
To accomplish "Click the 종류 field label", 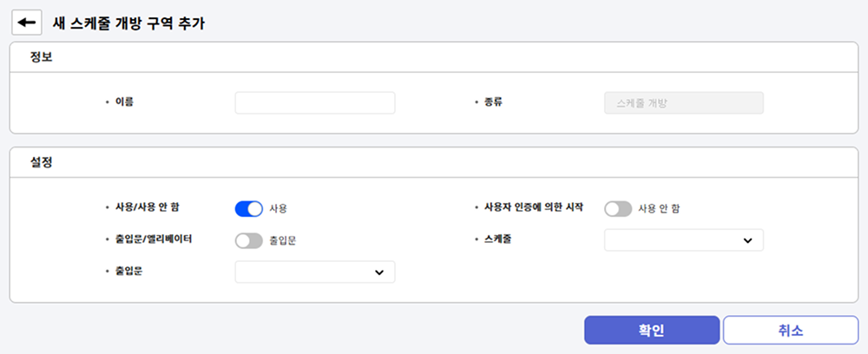I will point(493,102).
